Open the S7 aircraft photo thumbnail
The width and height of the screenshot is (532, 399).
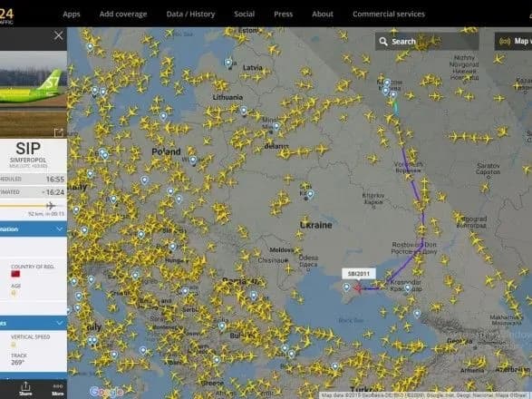34,94
